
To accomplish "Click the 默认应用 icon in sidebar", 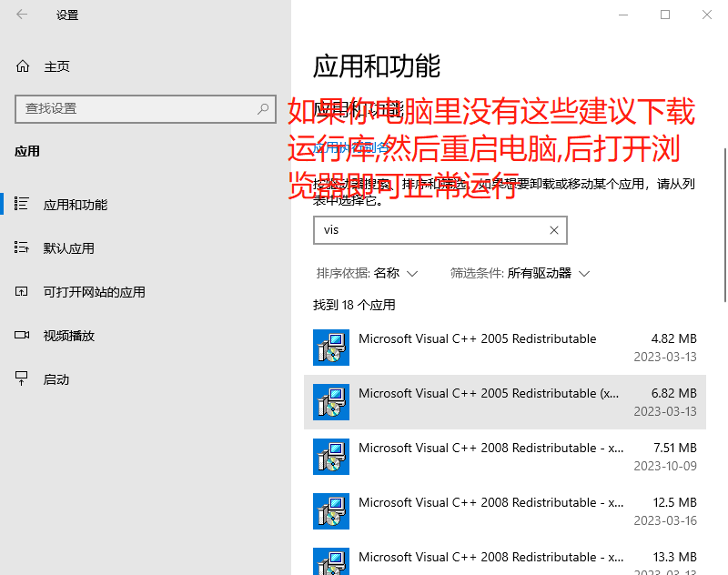I will coord(21,247).
